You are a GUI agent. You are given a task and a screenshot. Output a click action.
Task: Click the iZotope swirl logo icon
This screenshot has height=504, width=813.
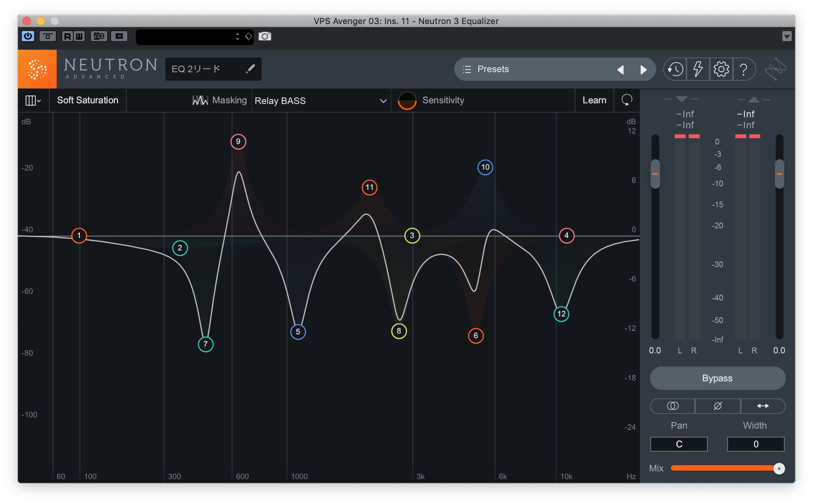(775, 69)
